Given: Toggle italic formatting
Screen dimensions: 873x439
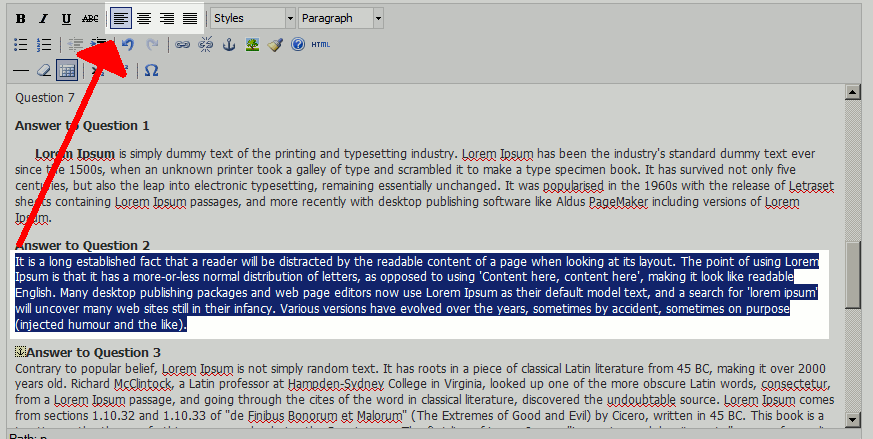Looking at the screenshot, I should tap(43, 19).
